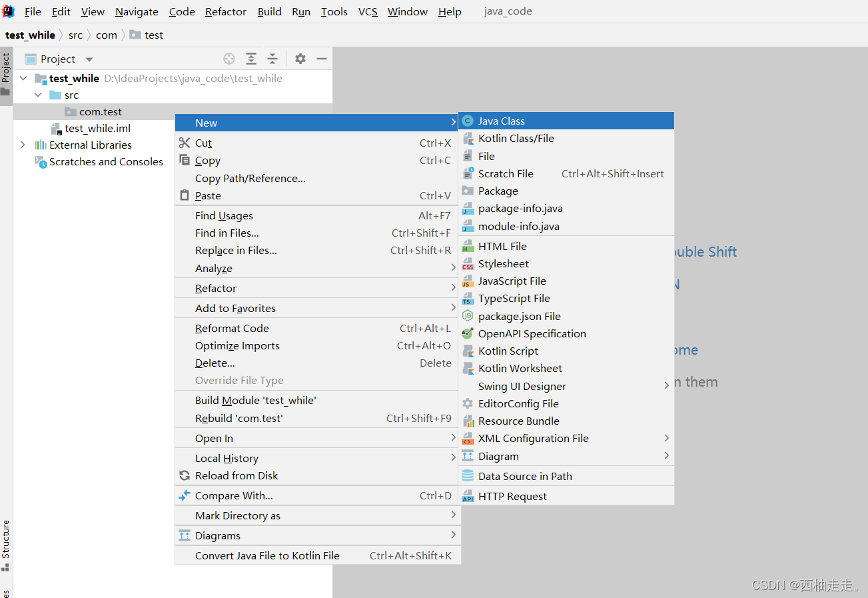Select module-info.java in New submenu
This screenshot has height=598, width=868.
(566, 226)
